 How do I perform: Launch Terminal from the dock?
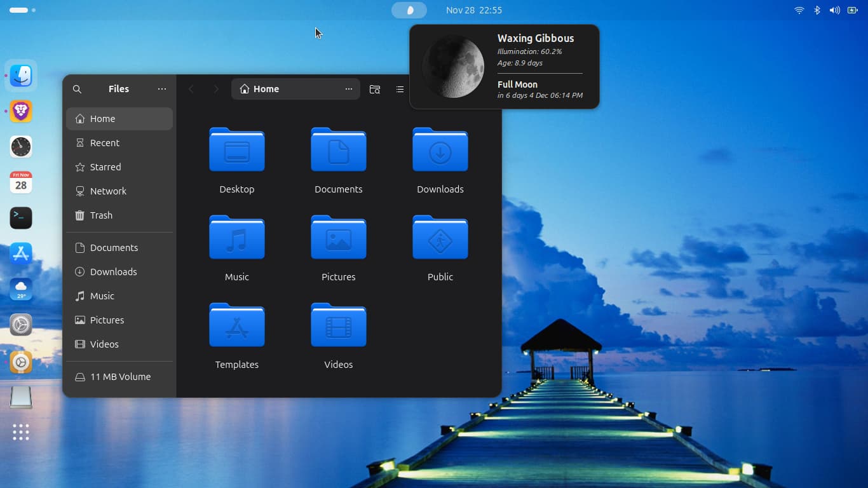coord(21,218)
